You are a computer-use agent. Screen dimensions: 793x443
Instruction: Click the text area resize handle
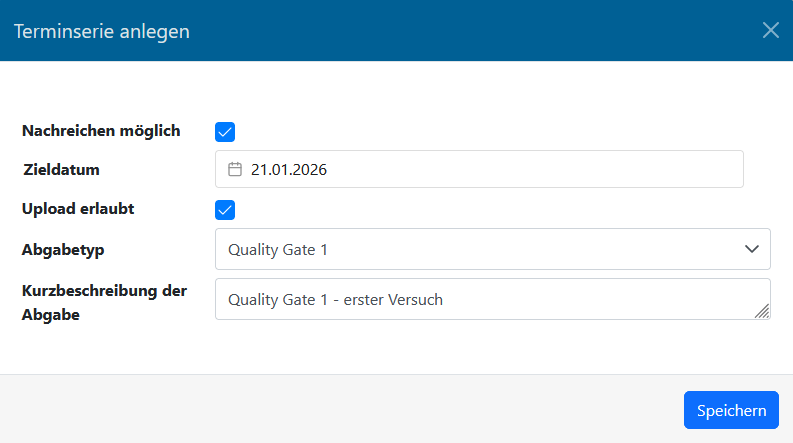click(762, 312)
